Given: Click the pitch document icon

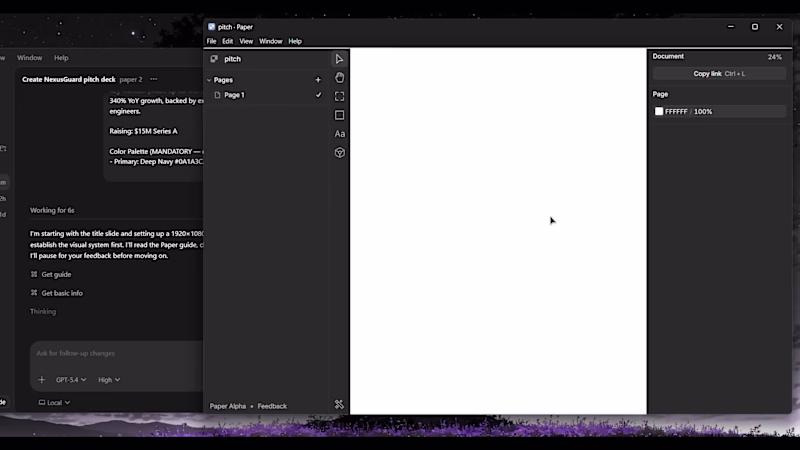Looking at the screenshot, I should point(214,59).
